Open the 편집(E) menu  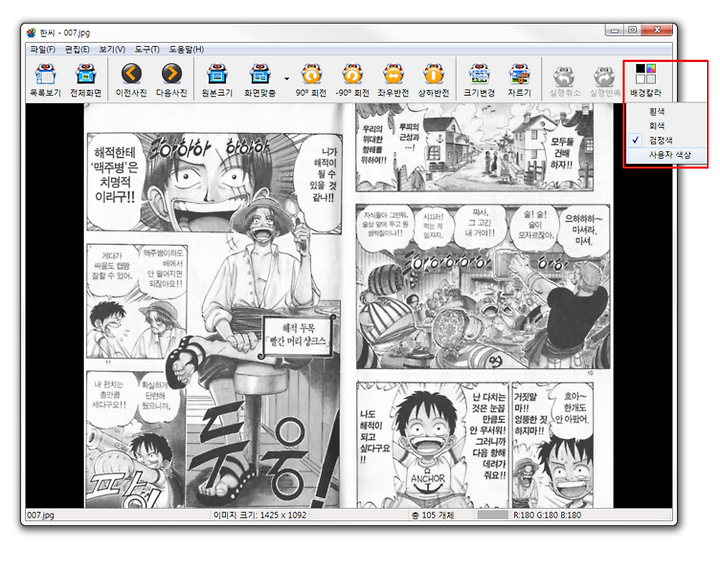point(77,49)
